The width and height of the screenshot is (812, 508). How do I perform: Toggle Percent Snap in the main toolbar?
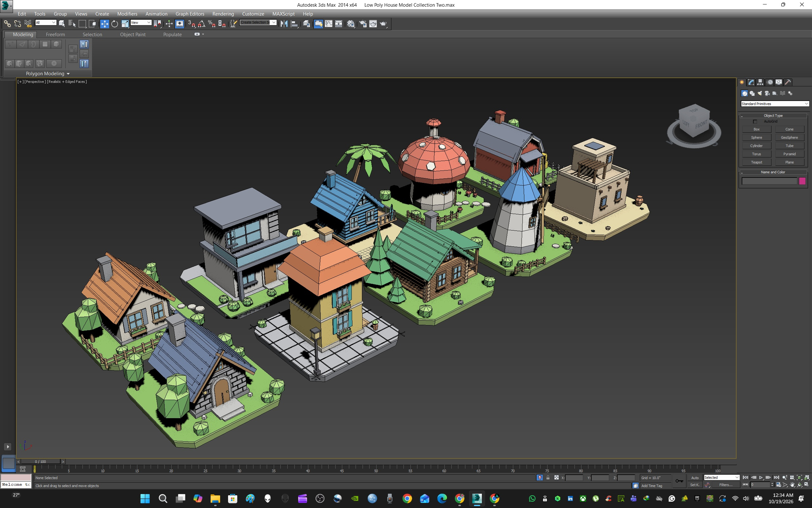tap(212, 23)
